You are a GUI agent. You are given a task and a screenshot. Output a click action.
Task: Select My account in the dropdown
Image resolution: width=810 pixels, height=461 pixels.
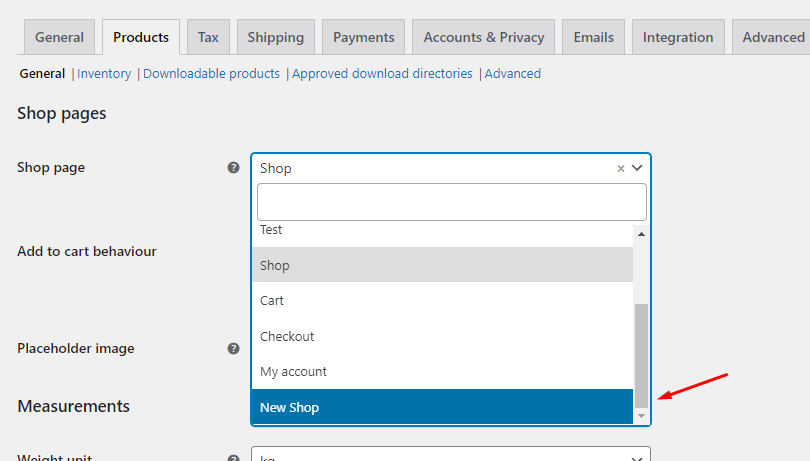[442, 371]
